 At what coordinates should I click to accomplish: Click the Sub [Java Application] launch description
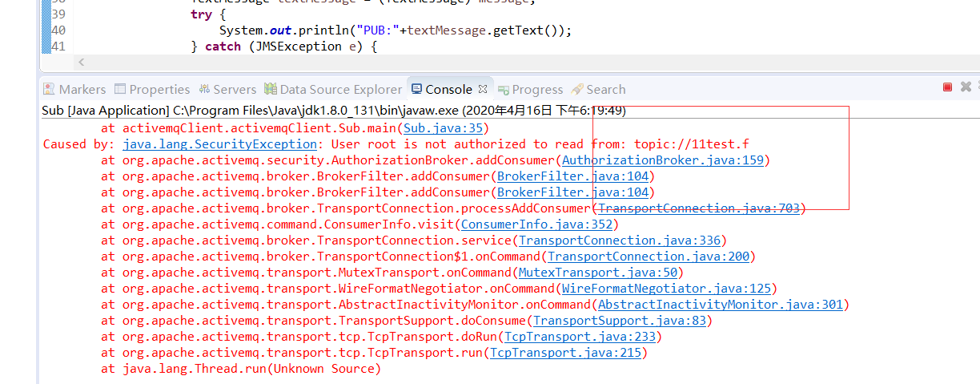(334, 111)
